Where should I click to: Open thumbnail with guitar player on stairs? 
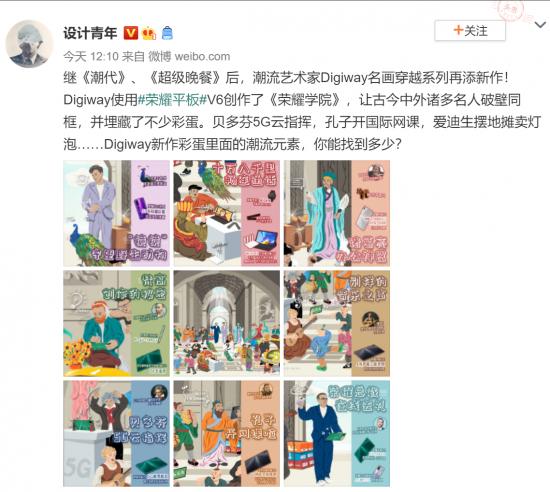[337, 323]
